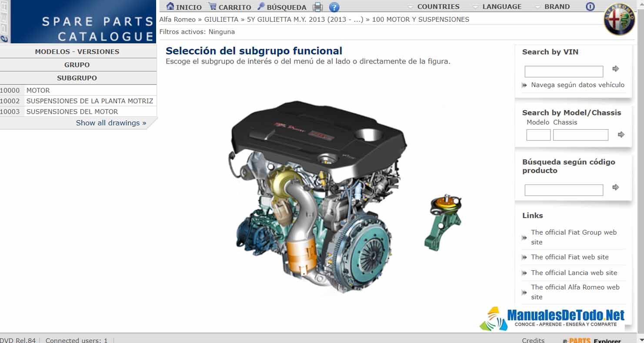Screen dimensions: 644x343
Task: Go to INICIO home page
Action: (184, 7)
